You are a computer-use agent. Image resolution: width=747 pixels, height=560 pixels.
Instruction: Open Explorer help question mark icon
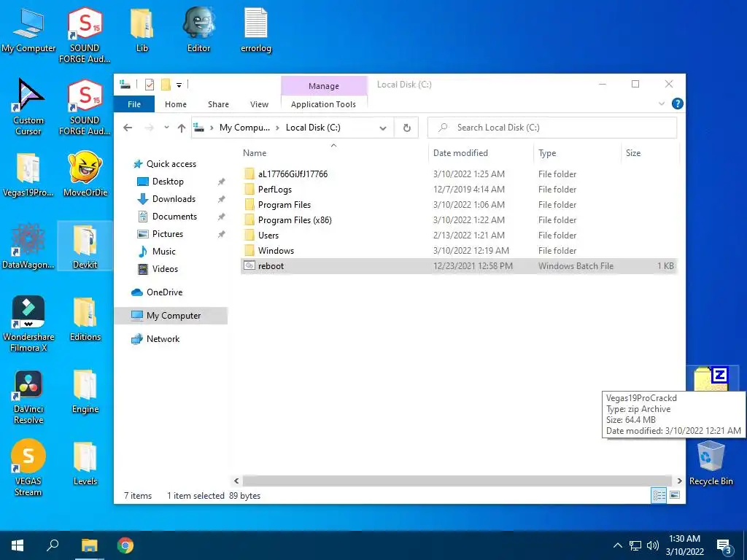tap(677, 104)
